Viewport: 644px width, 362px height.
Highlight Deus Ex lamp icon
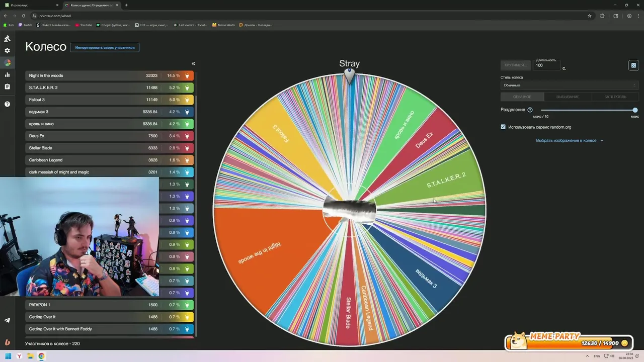187,136
